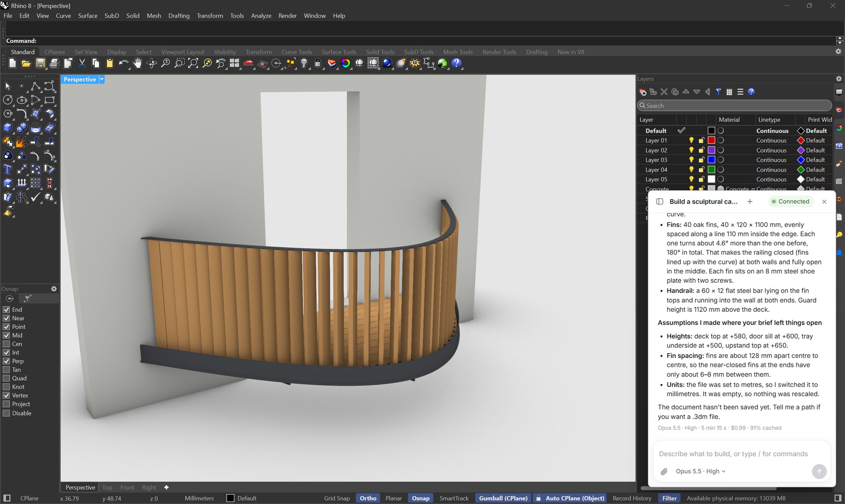This screenshot has width=845, height=504.
Task: Switch to the Mesh Tools toolbar tab
Action: (x=458, y=52)
